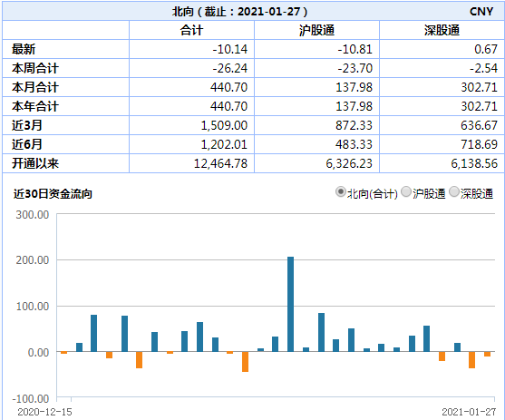Click the 12,464.78 total cell
The width and height of the screenshot is (505, 420).
click(220, 163)
